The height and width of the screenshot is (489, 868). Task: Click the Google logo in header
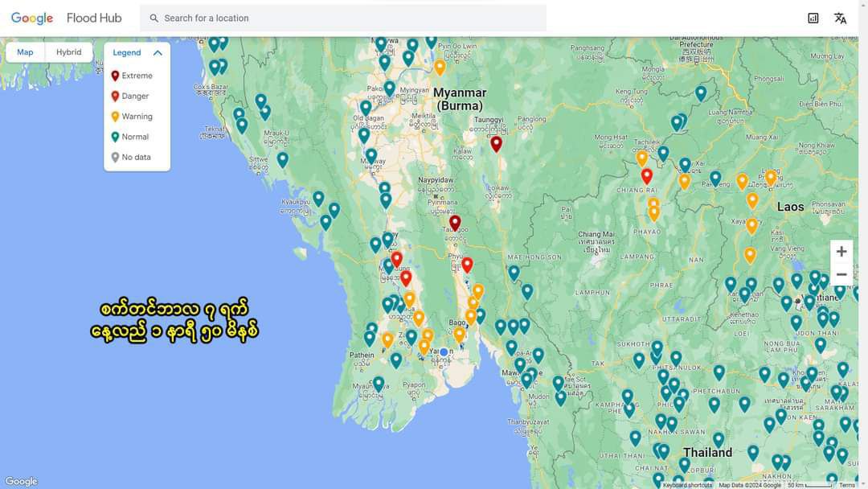[x=32, y=18]
